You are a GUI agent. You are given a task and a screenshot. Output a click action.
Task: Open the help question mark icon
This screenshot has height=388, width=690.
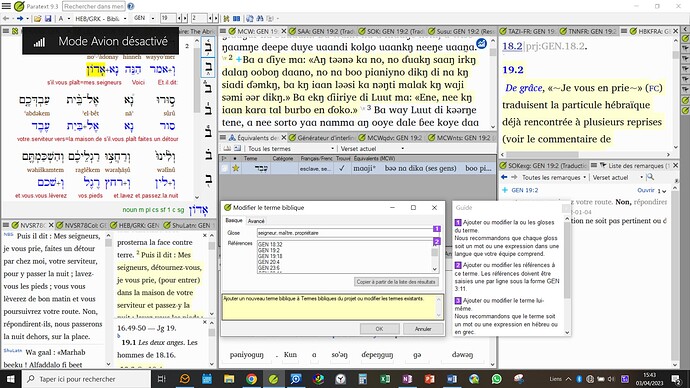(131, 6)
